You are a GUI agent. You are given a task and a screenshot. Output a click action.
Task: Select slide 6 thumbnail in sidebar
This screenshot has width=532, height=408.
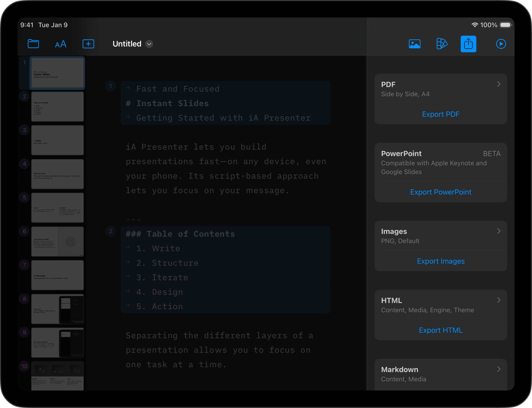coord(57,241)
